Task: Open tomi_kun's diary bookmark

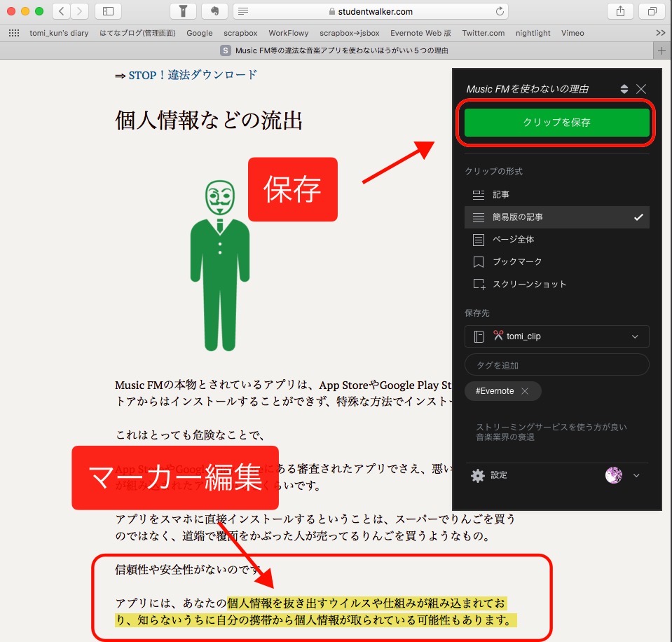Action: coord(59,33)
